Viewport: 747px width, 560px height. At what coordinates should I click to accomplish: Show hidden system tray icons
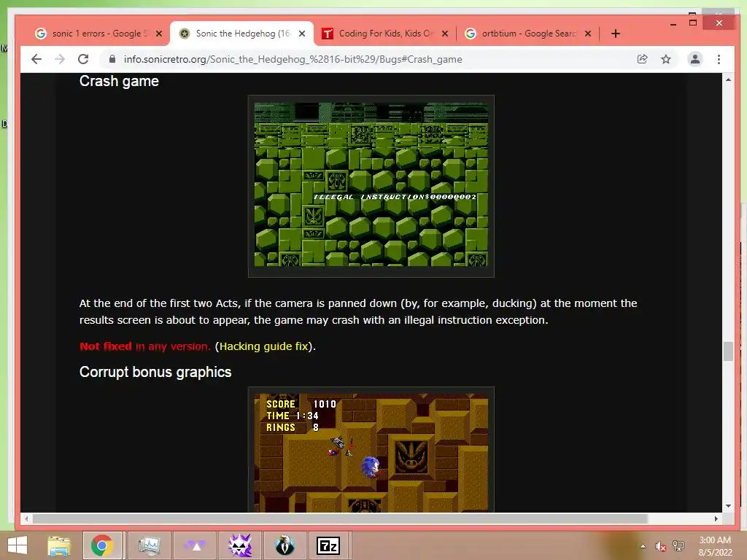point(643,546)
